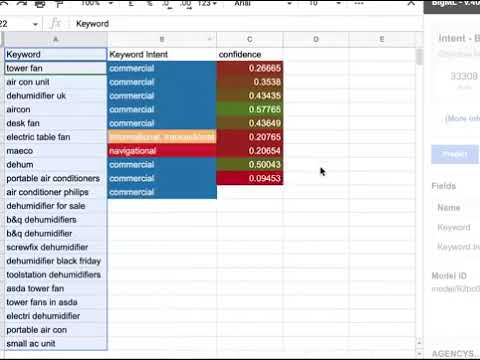Collapse the toolbar with the up chevron
This screenshot has height=360, width=480.
pos(411,3)
